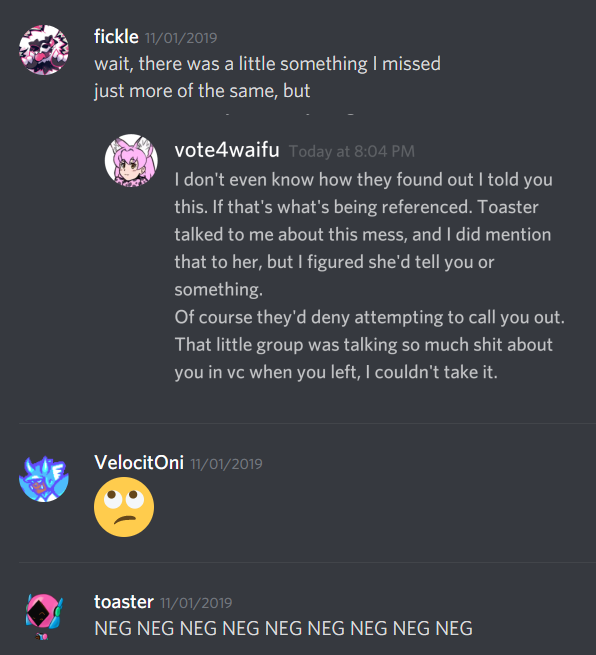Click the 'NEG NEG NEG' message text
The width and height of the screenshot is (596, 655).
[284, 628]
